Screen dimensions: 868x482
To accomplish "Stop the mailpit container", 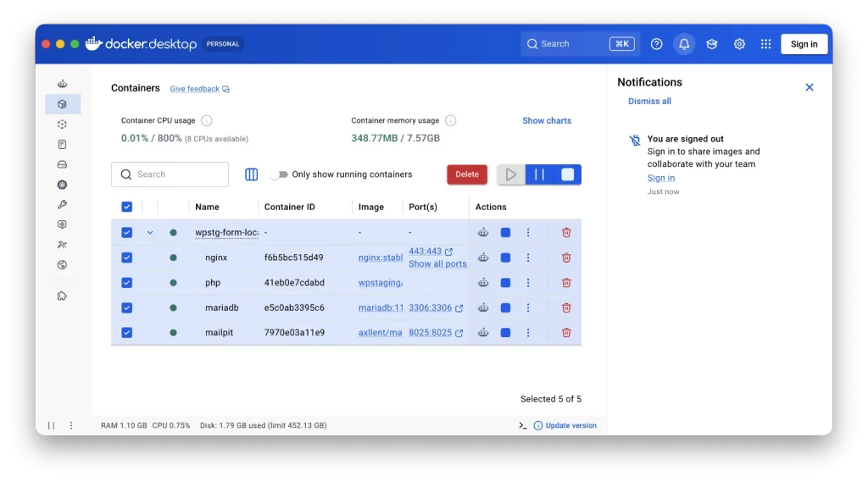I will point(505,333).
